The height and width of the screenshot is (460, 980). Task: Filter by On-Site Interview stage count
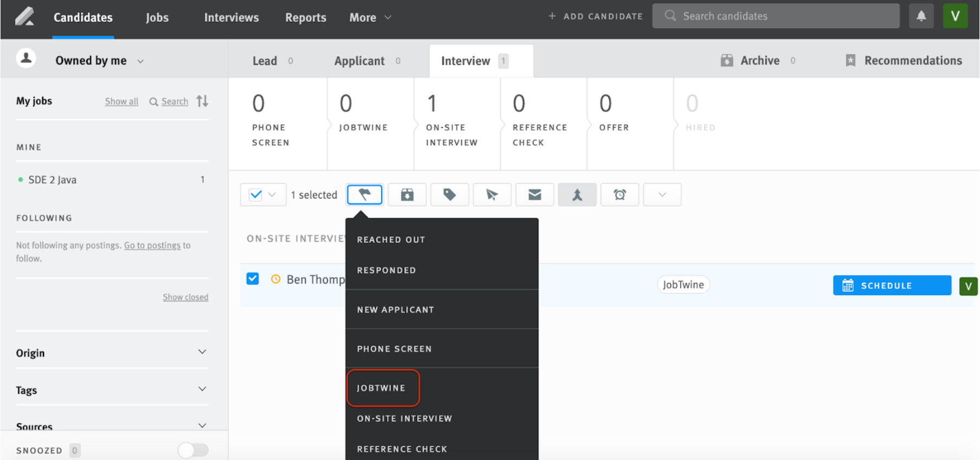(x=457, y=124)
